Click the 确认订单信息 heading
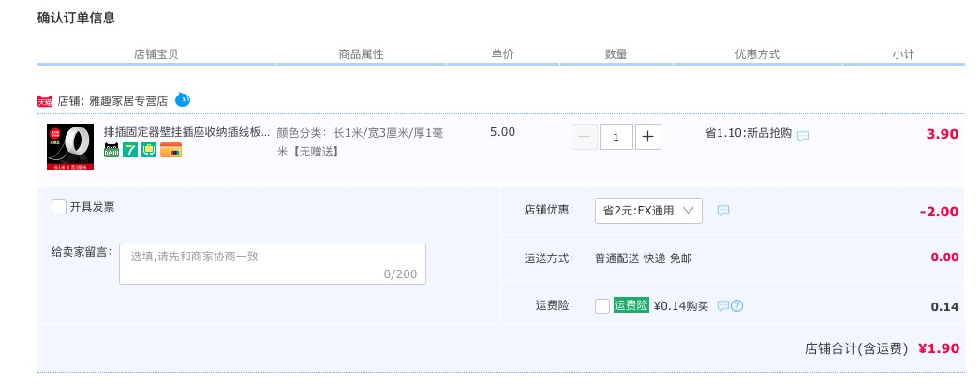The width and height of the screenshot is (980, 384). pyautogui.click(x=76, y=18)
